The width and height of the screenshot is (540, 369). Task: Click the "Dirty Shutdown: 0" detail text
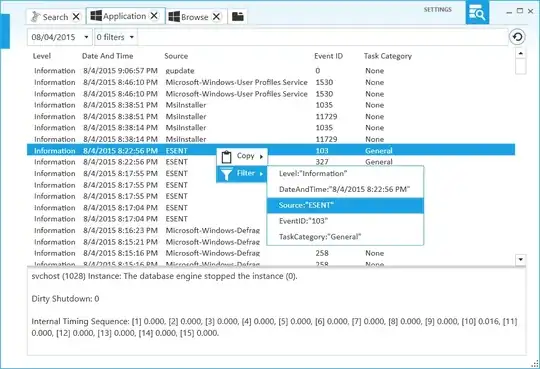click(65, 299)
